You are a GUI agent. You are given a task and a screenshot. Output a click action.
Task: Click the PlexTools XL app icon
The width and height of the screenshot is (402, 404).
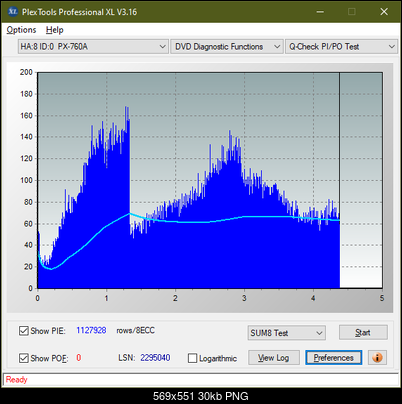coord(13,12)
